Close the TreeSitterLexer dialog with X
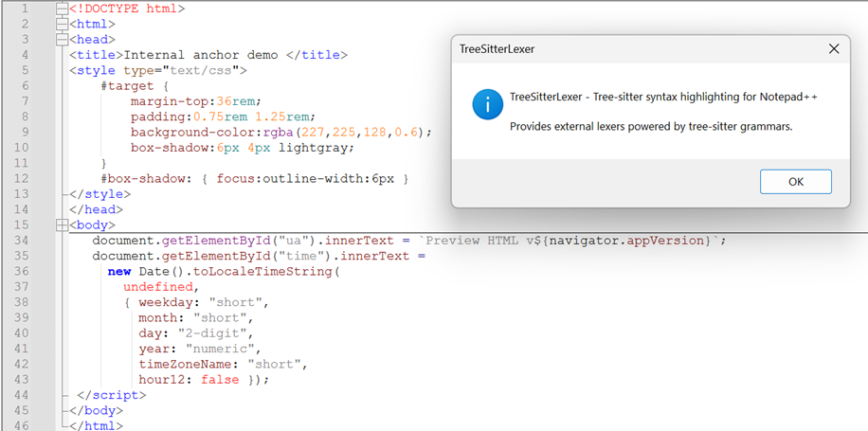The width and height of the screenshot is (868, 431). coord(834,48)
